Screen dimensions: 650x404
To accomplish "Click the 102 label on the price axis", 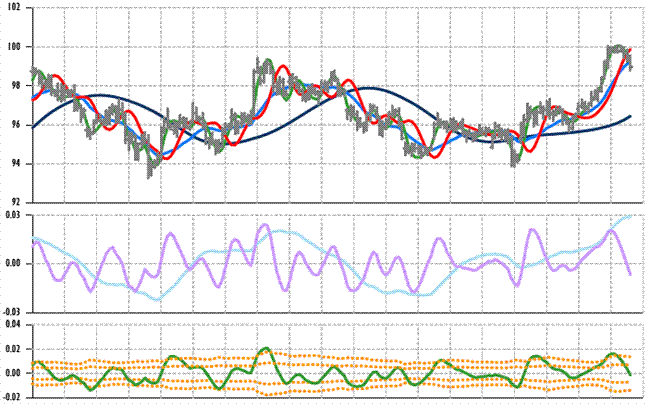I will (13, 7).
